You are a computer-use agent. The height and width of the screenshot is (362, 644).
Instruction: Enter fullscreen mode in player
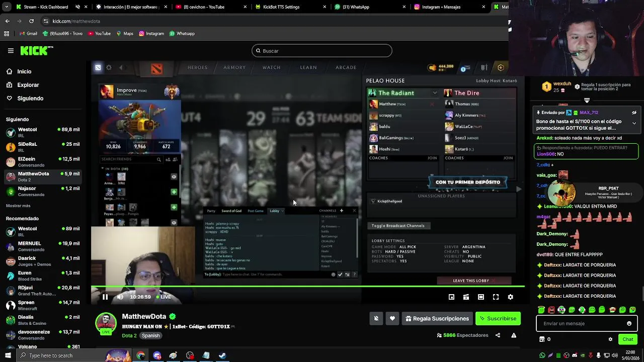point(496,297)
